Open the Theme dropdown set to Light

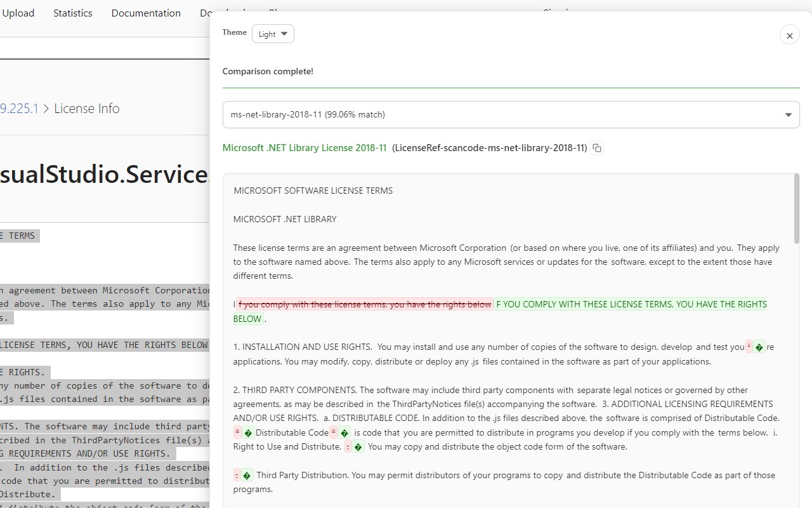coord(273,34)
